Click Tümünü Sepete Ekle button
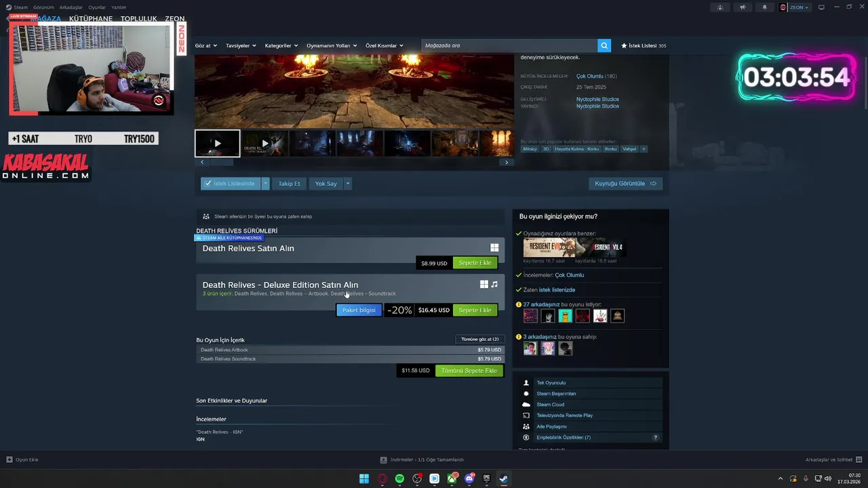The image size is (868, 488). point(469,371)
